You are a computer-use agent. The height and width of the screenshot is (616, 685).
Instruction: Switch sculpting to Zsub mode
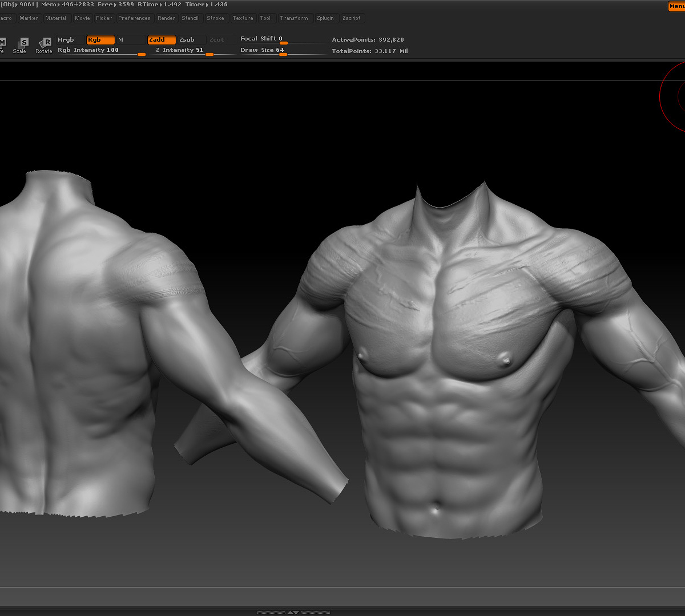click(192, 40)
